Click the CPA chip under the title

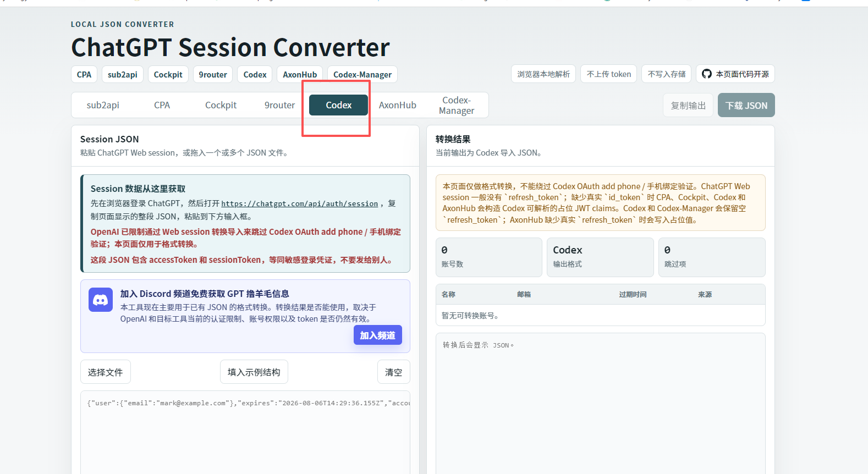point(84,74)
